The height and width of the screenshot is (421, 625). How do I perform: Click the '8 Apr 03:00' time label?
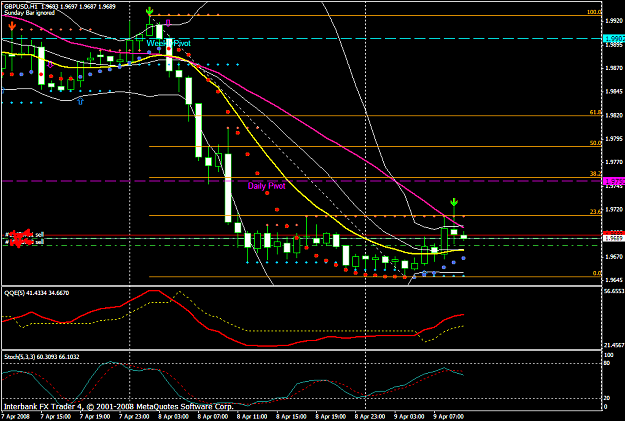tap(174, 417)
